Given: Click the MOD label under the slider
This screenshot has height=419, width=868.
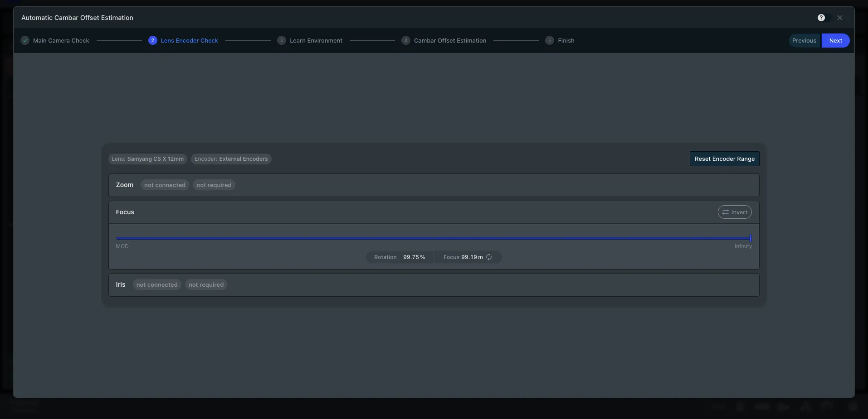Looking at the screenshot, I should click(x=122, y=246).
